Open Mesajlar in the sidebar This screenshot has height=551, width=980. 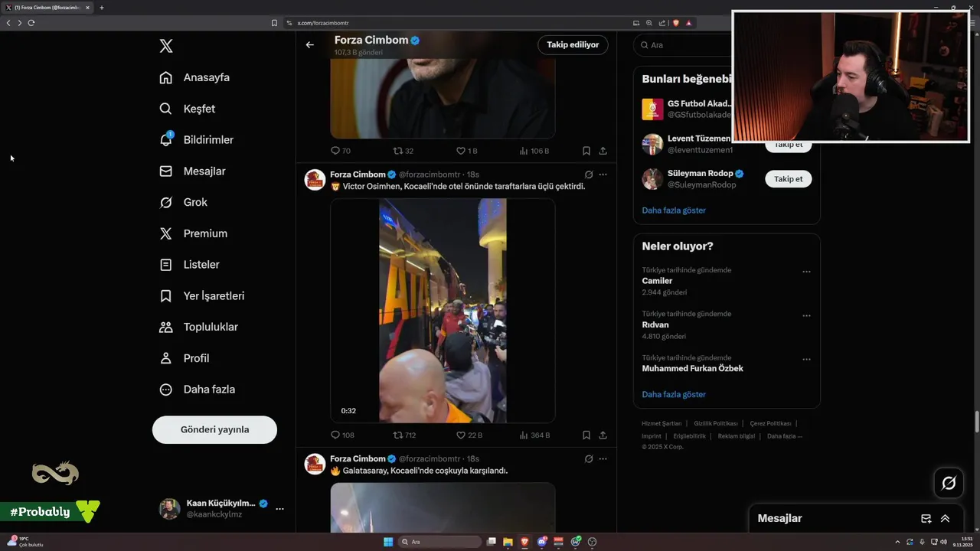pyautogui.click(x=192, y=171)
